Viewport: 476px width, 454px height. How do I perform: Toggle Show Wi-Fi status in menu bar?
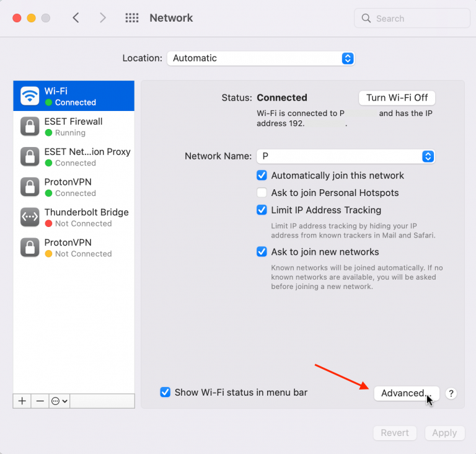(x=165, y=393)
